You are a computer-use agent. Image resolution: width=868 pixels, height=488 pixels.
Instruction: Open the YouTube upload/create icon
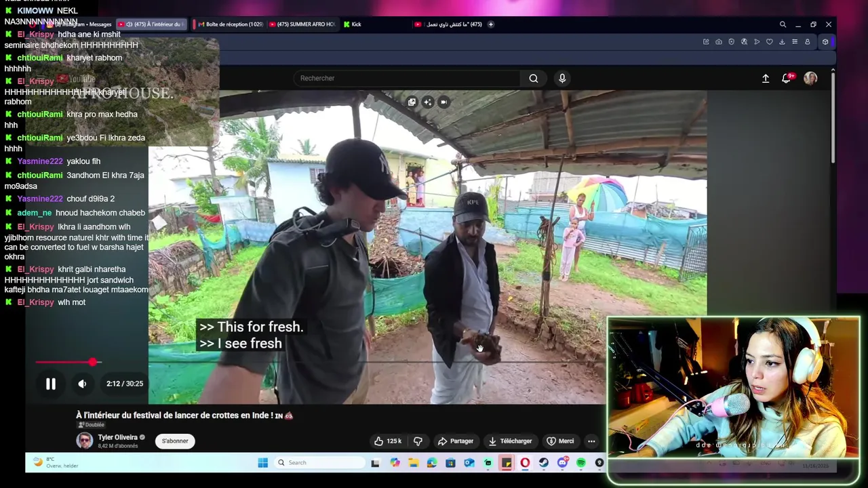click(x=766, y=79)
